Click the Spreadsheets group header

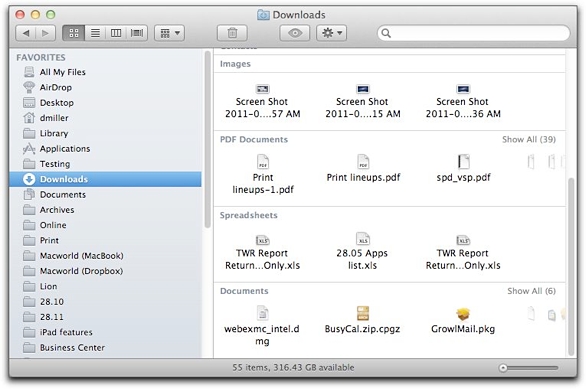(249, 215)
